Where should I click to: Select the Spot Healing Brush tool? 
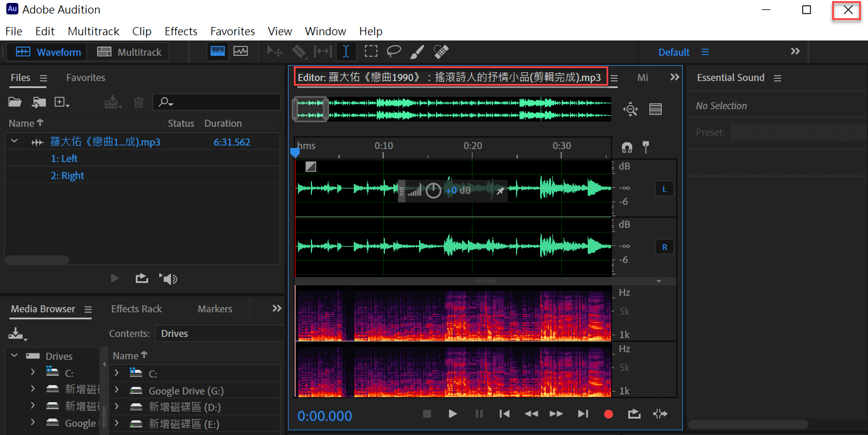441,52
